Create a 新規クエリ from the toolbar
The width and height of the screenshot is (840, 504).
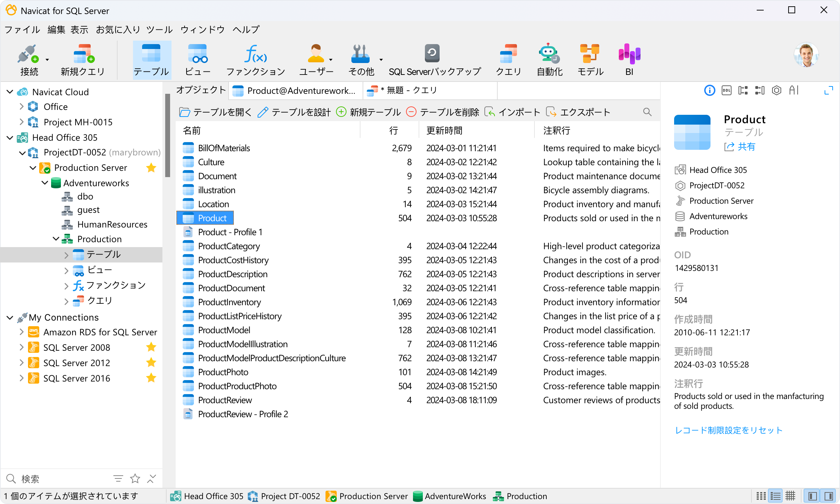[x=83, y=60]
